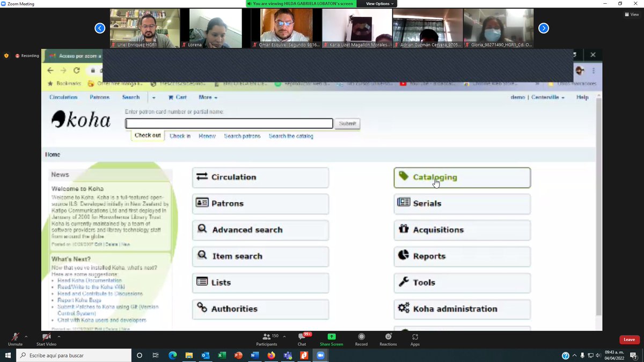Viewport: 644px width, 362px height.
Task: Show hidden system tray icons
Action: click(x=575, y=355)
